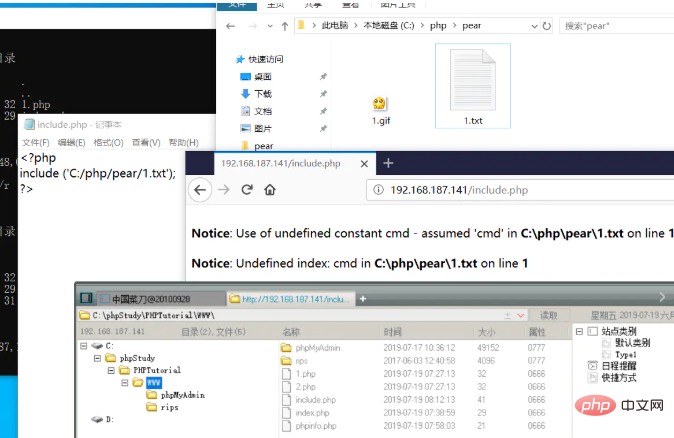Collapse the C: drive tree node
Viewport: 674px width, 438px height.
click(84, 346)
